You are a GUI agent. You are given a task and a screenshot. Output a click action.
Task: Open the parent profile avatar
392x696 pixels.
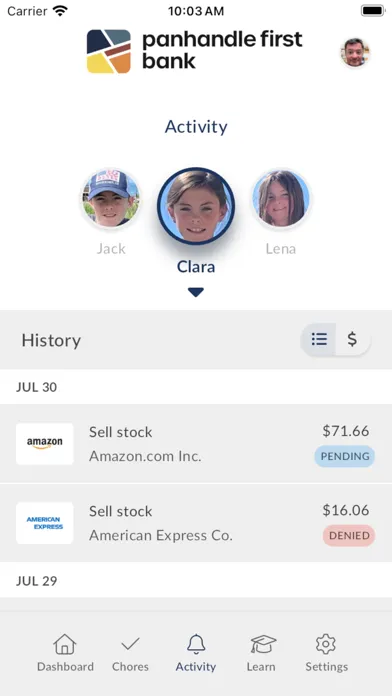point(355,53)
